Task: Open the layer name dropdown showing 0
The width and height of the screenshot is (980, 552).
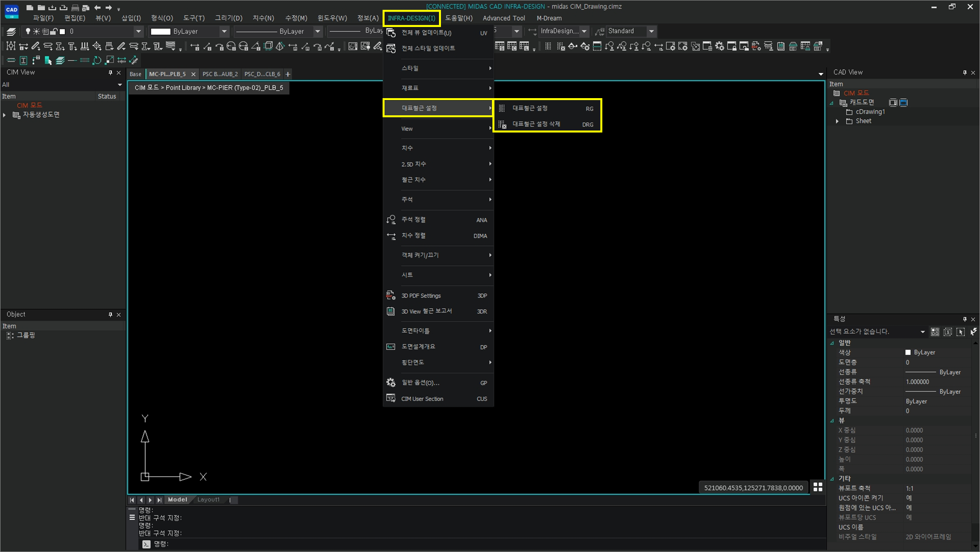Action: (x=138, y=31)
